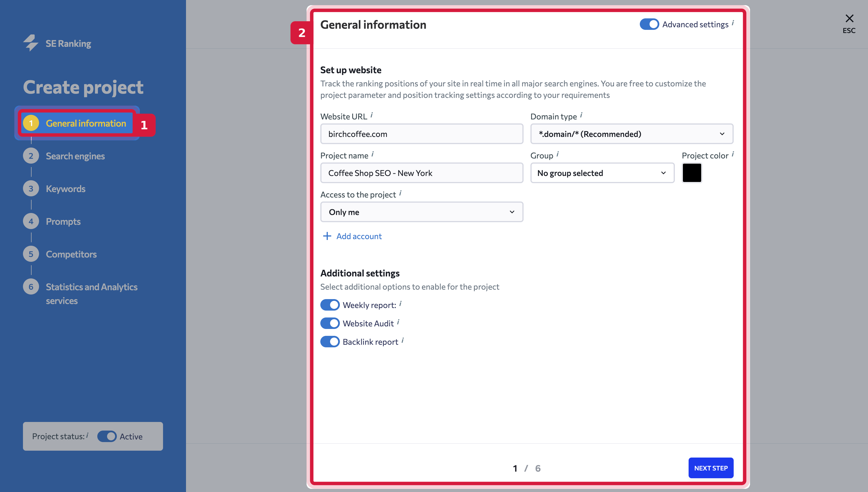Turn off the Website Audit toggle
This screenshot has height=492, width=868.
(330, 324)
